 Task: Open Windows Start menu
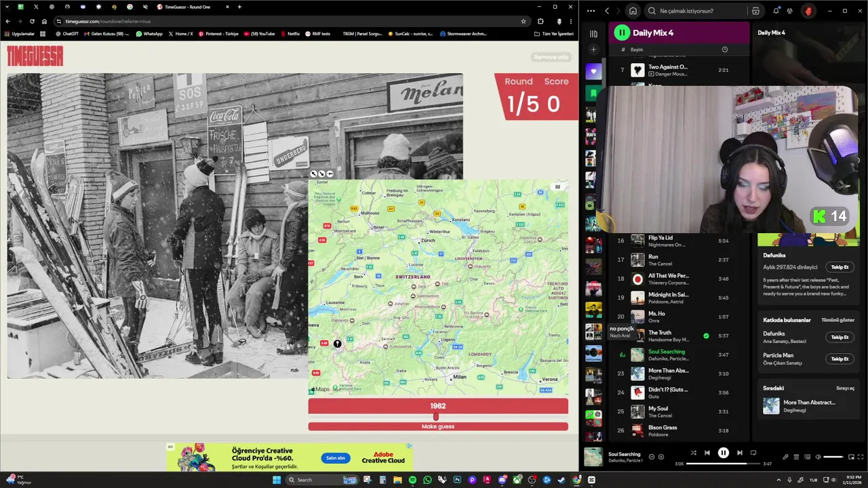[277, 480]
